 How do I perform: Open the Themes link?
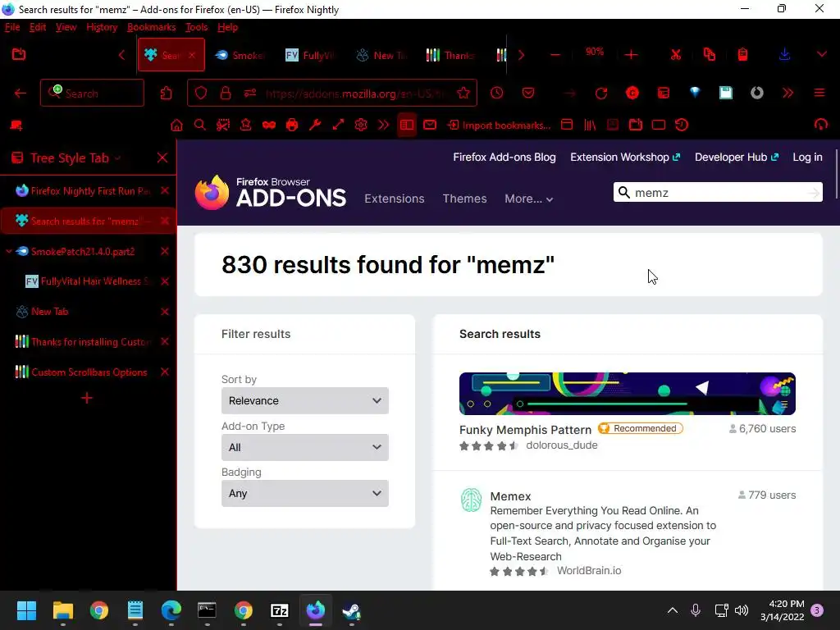(464, 199)
